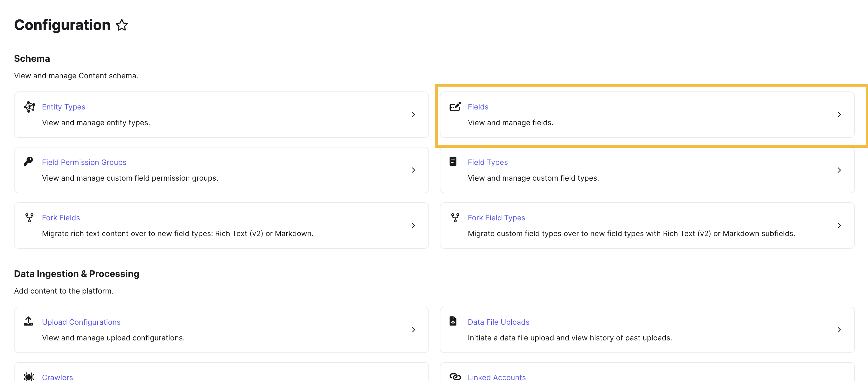Open the Fields link
This screenshot has width=868, height=381.
(478, 107)
